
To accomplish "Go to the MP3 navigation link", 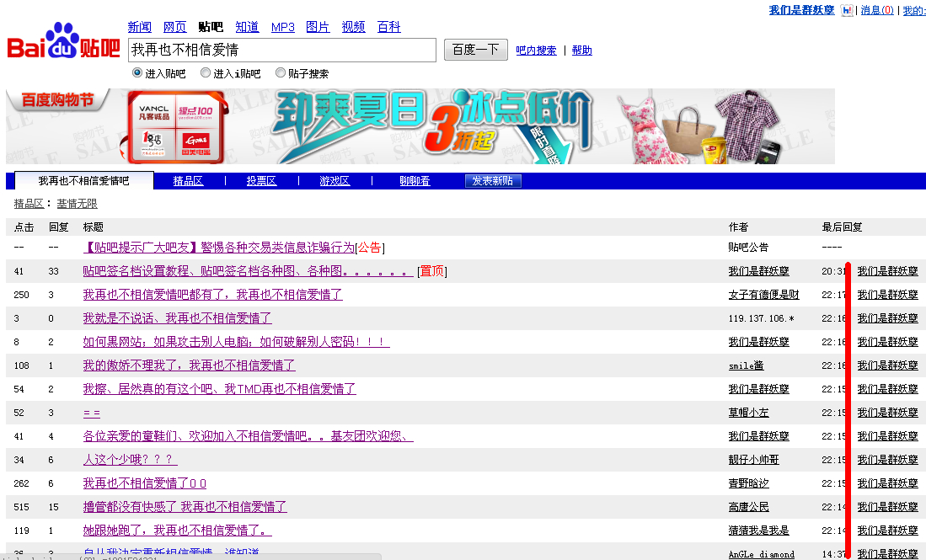I will coord(283,27).
